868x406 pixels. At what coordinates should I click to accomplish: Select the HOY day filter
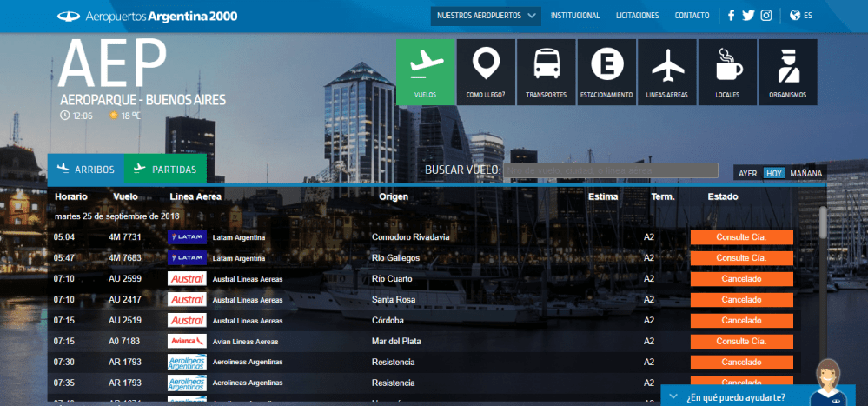(x=773, y=173)
